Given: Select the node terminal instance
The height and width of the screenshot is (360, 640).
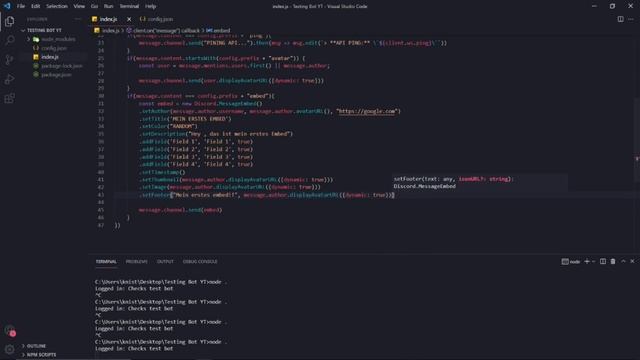Looking at the screenshot, I should [x=571, y=262].
